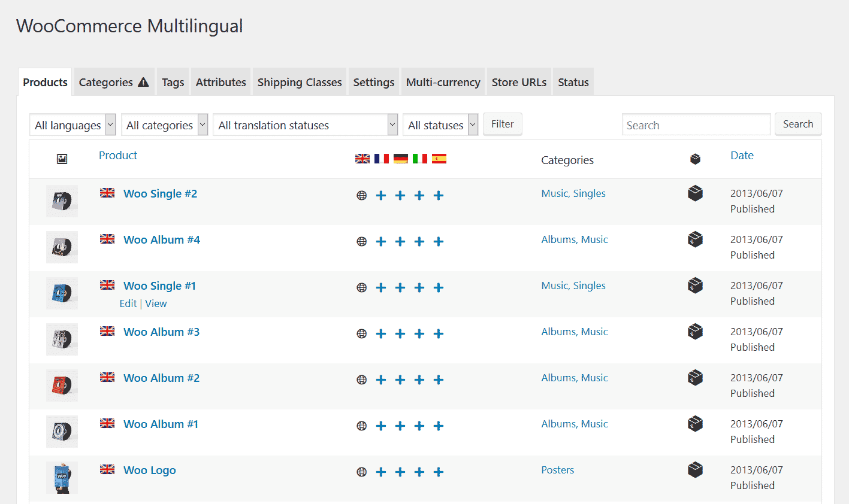Add French translation for Woo Single #2

click(x=381, y=196)
